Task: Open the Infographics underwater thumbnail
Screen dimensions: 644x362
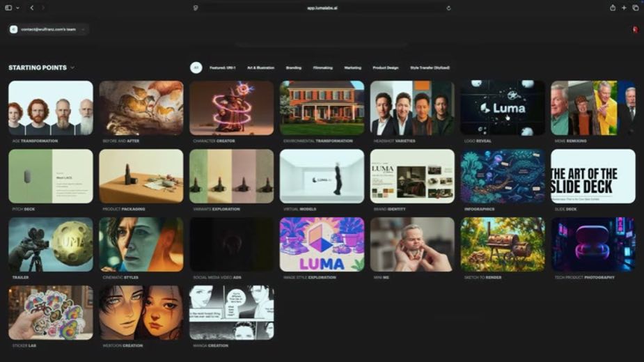Action: coord(503,176)
